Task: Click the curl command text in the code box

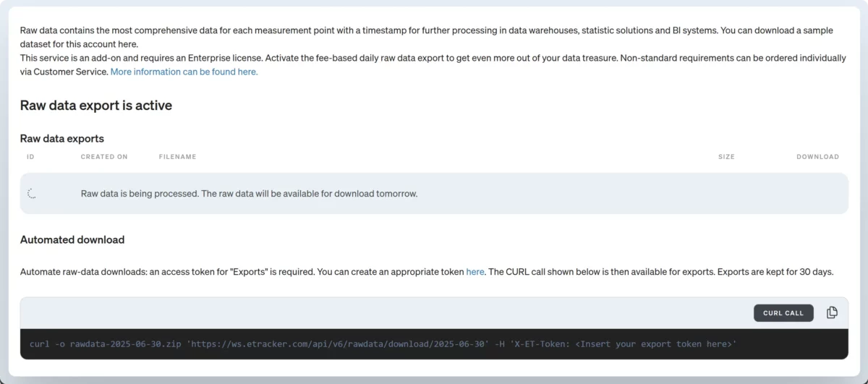Action: click(383, 344)
